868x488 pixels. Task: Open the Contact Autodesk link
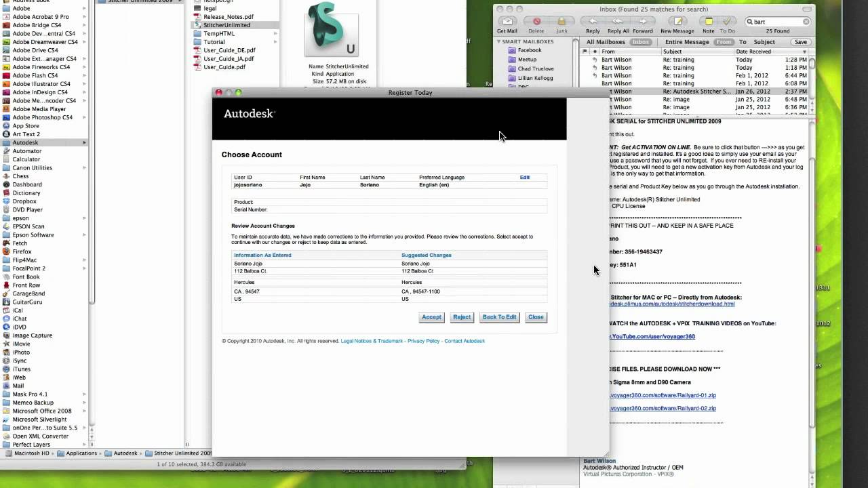point(465,341)
